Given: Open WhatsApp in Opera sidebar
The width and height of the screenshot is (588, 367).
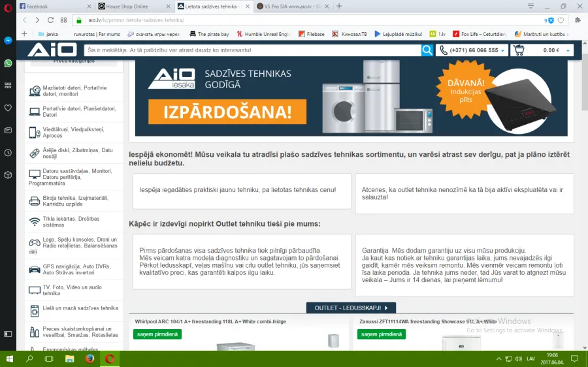Looking at the screenshot, I should 8,63.
